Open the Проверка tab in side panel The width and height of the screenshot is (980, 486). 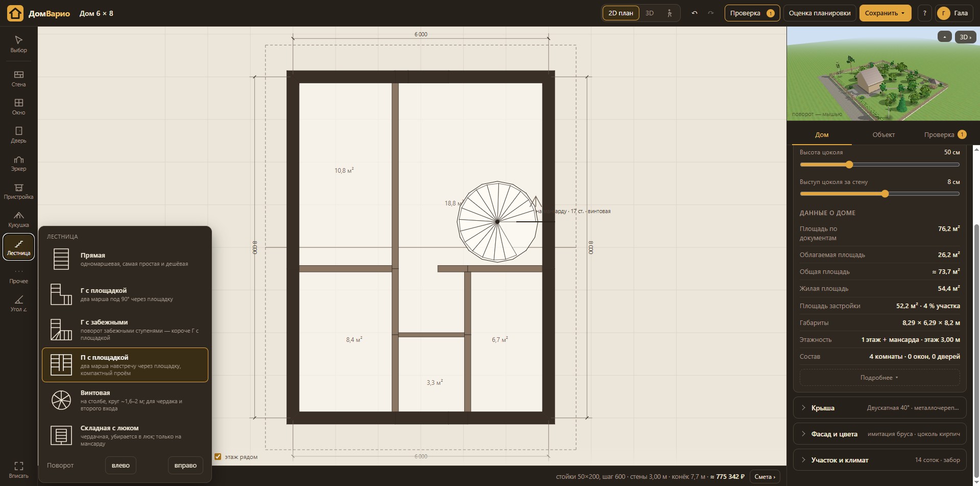(945, 135)
